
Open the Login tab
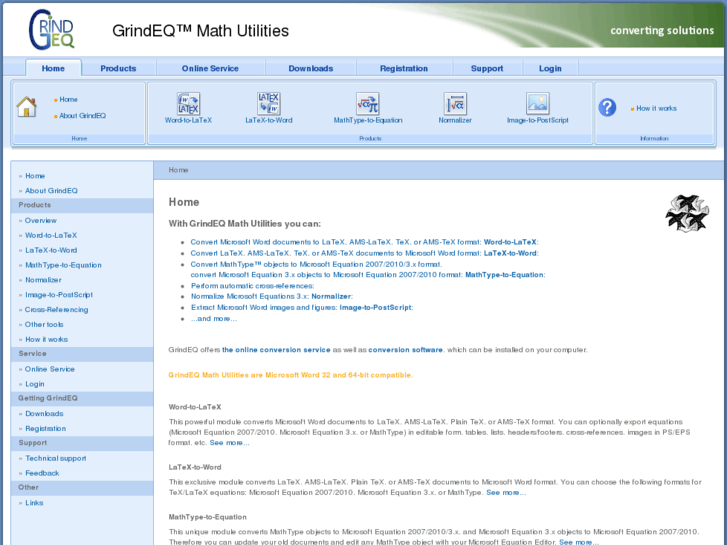coord(550,68)
